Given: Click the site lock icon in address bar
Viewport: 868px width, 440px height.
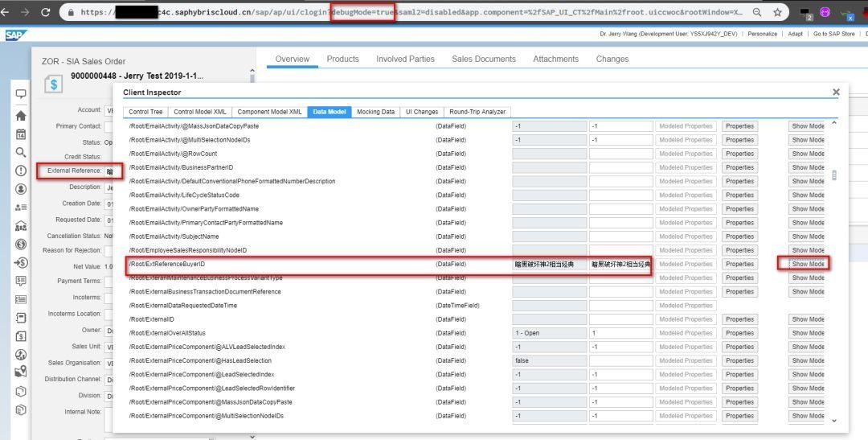Looking at the screenshot, I should [70, 12].
